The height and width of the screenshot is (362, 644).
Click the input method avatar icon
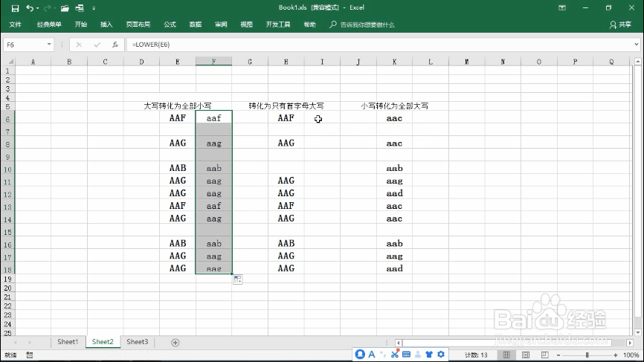click(x=360, y=355)
